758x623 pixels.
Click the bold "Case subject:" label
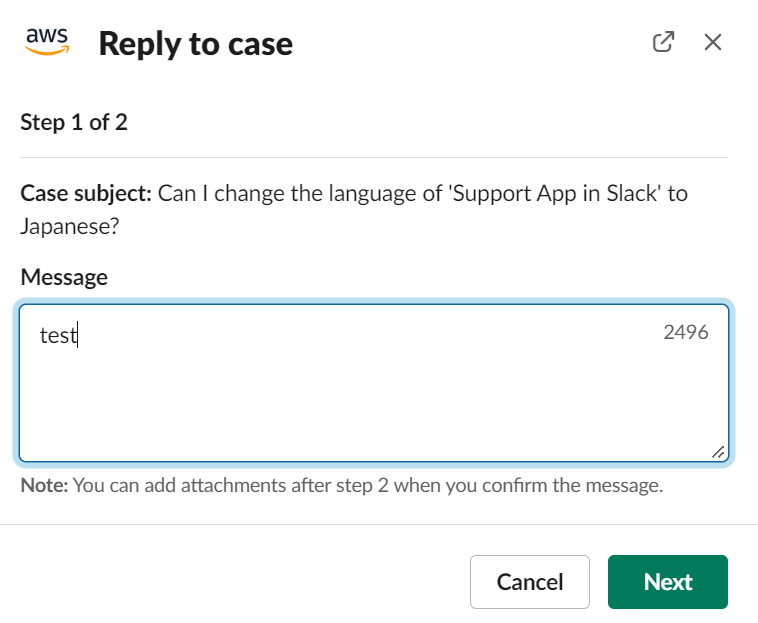pos(86,194)
